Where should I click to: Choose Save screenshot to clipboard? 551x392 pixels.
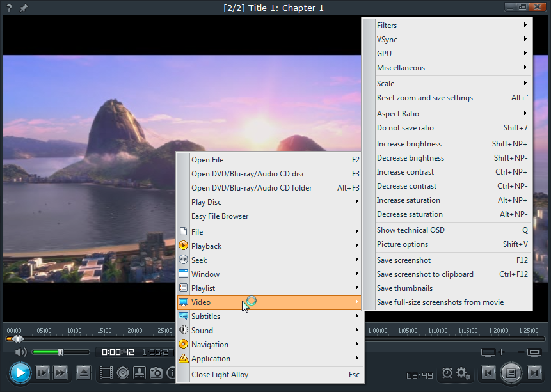pos(447,274)
